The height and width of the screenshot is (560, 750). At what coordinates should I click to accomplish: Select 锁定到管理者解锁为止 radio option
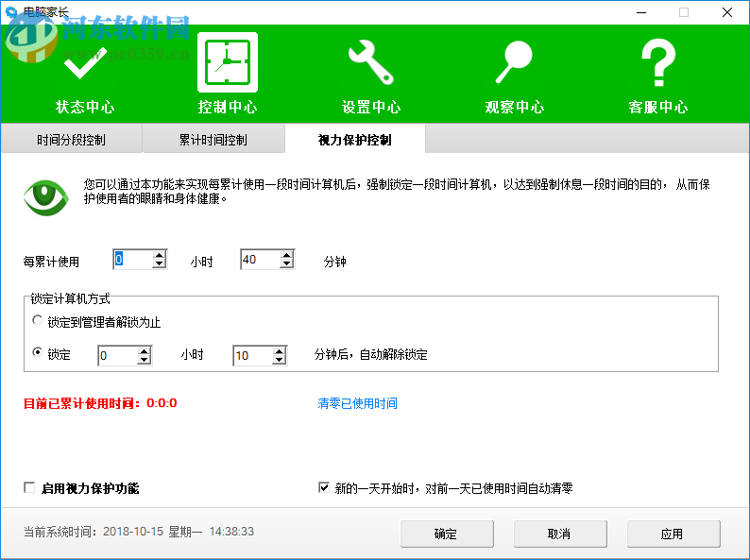click(x=37, y=320)
